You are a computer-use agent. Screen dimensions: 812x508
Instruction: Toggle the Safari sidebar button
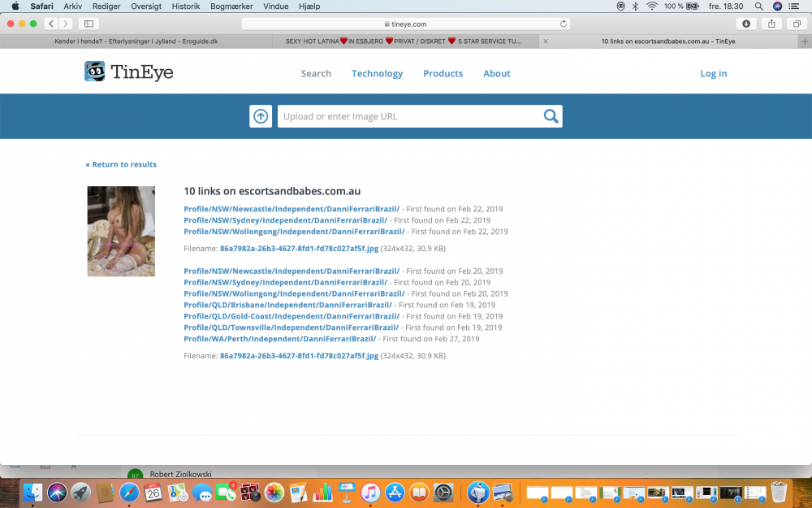[89, 24]
